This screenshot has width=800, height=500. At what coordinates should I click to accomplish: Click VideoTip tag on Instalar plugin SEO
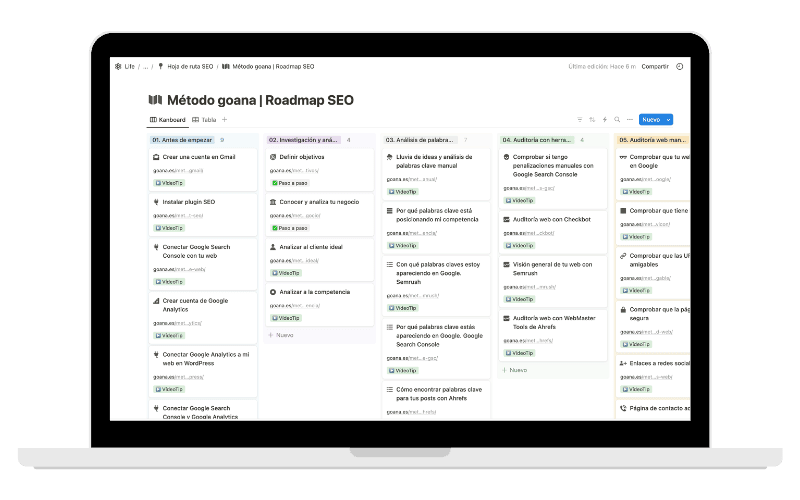click(x=169, y=228)
